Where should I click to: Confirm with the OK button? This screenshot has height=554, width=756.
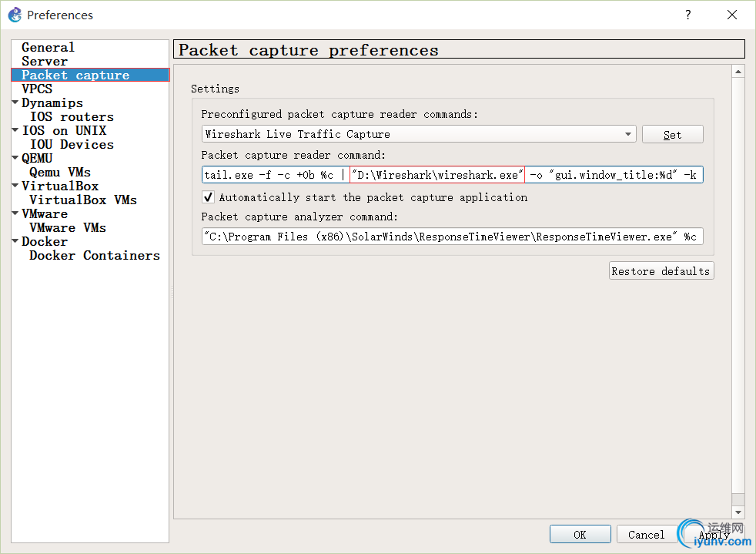pos(580,534)
